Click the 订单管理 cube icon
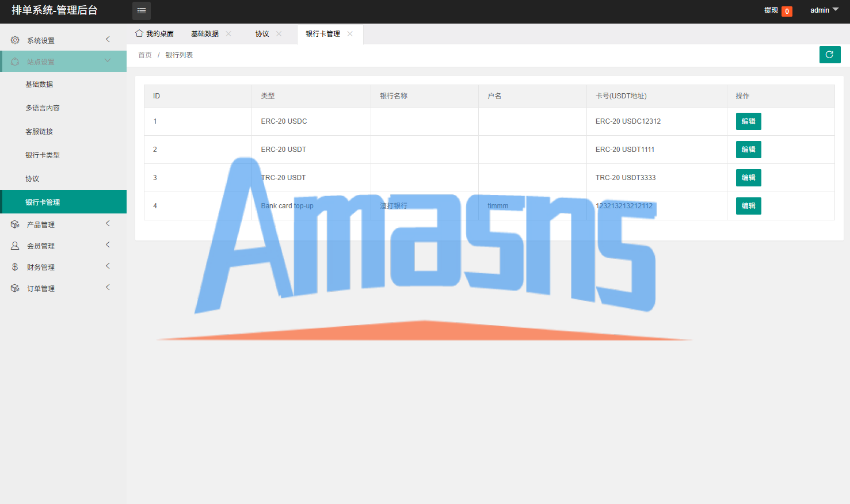The width and height of the screenshot is (850, 504). coord(15,288)
